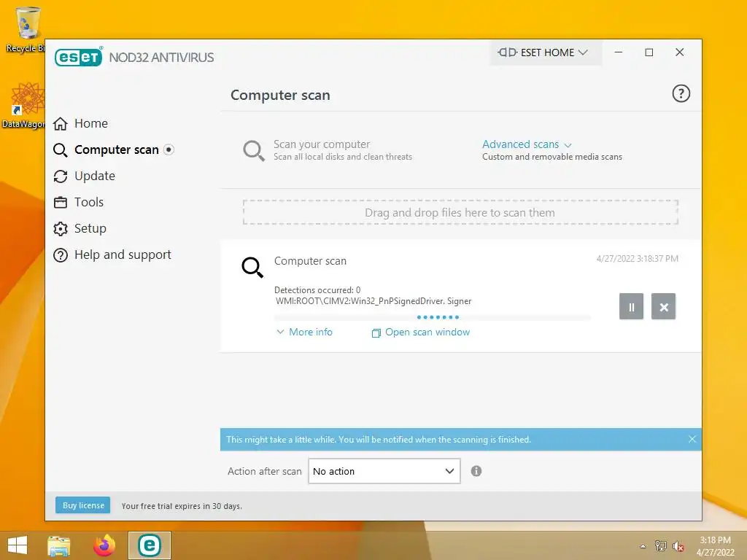Screen dimensions: 747x560
Task: Click the scan timestamp 4/27/2022 3:18:37 PM
Action: (637, 259)
